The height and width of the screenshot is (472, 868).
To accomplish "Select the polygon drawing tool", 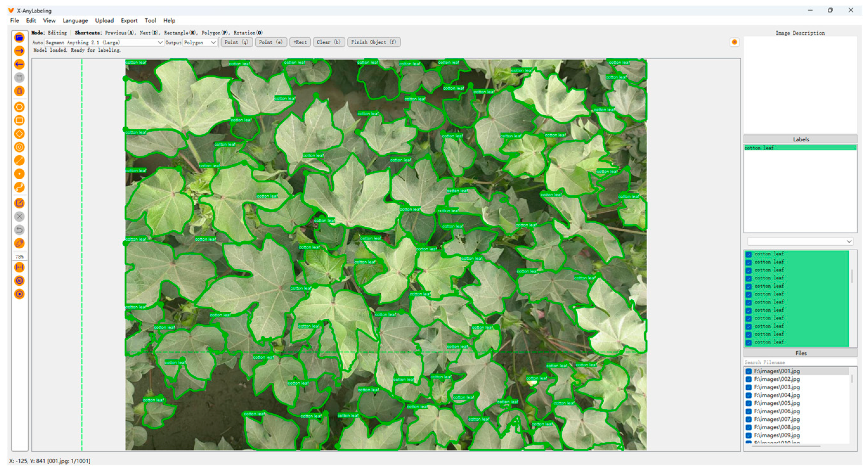I will click(19, 107).
